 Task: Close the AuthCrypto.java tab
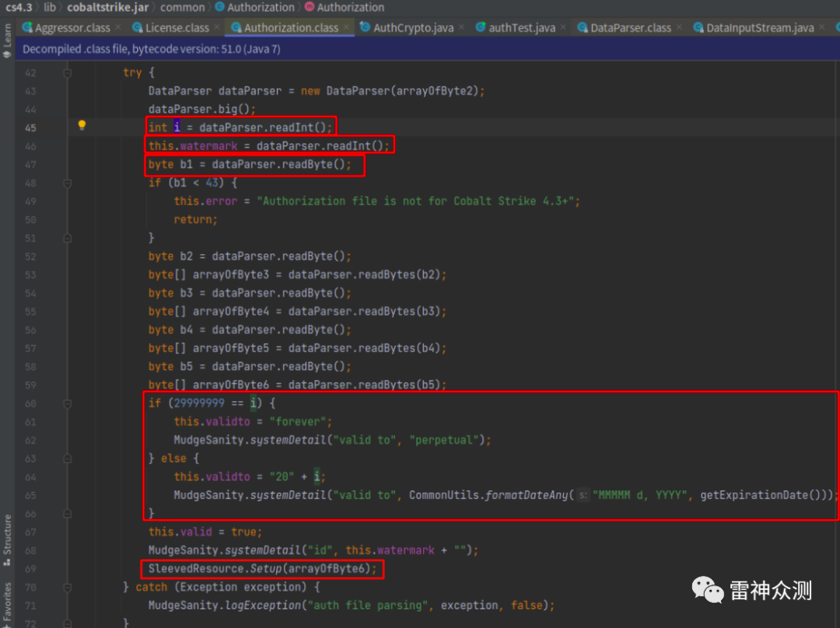coord(461,26)
